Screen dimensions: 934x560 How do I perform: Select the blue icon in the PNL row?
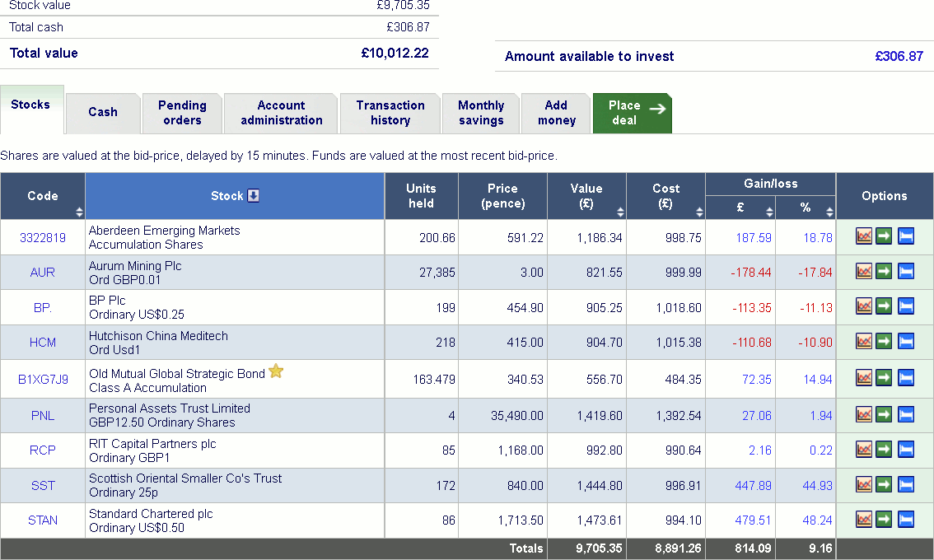tap(905, 414)
